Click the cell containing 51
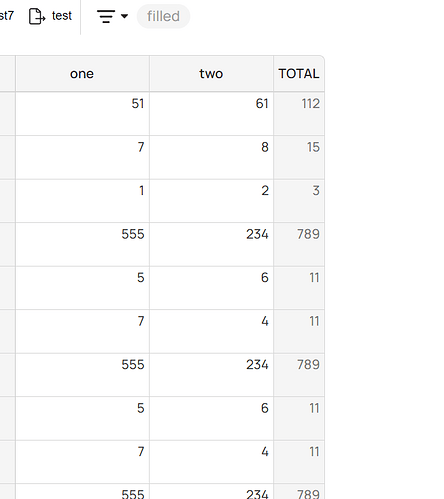 (x=82, y=114)
